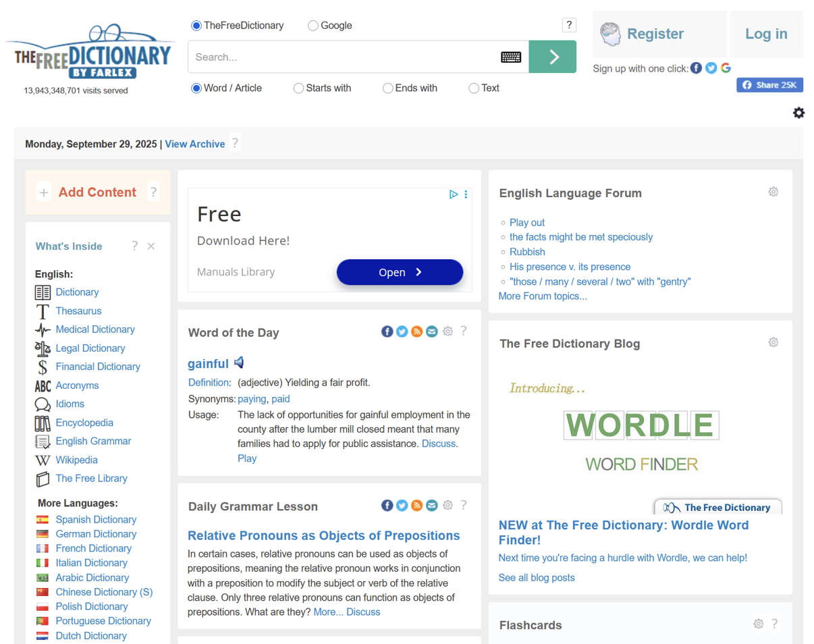This screenshot has height=644, width=814.
Task: Open the Thesaurus from What's Inside
Action: (78, 311)
